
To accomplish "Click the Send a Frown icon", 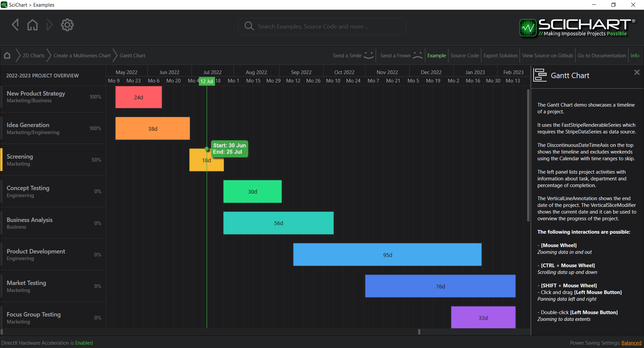I will tap(417, 55).
